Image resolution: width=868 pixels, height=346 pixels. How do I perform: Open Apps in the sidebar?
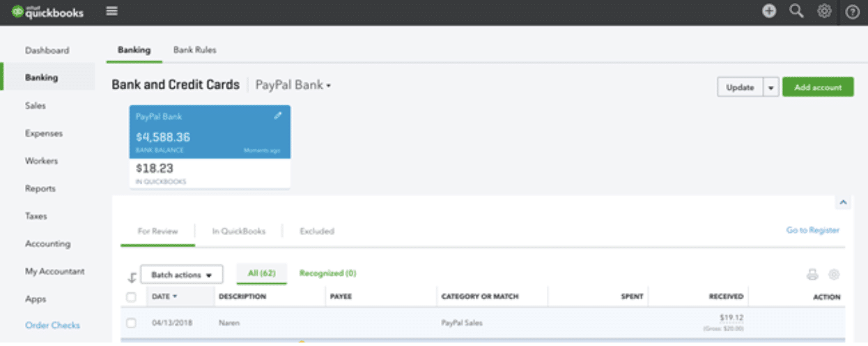pos(35,299)
